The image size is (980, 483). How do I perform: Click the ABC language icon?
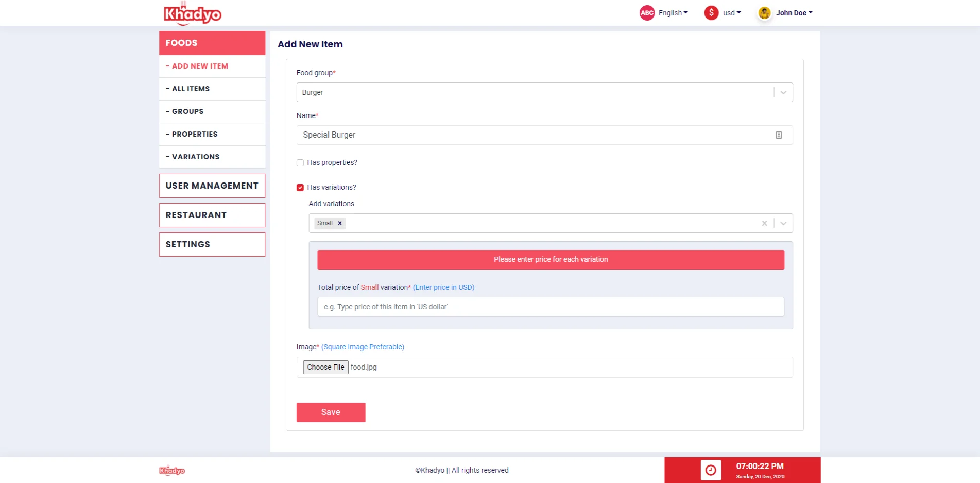pyautogui.click(x=647, y=13)
